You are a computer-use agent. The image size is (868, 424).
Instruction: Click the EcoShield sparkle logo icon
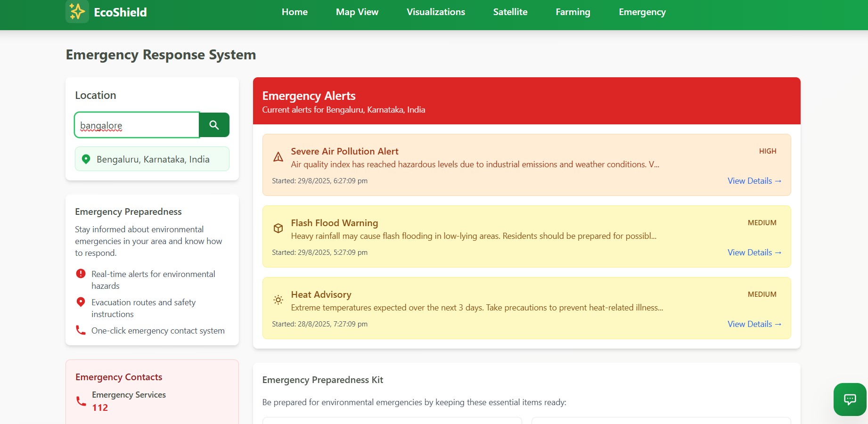click(x=77, y=12)
